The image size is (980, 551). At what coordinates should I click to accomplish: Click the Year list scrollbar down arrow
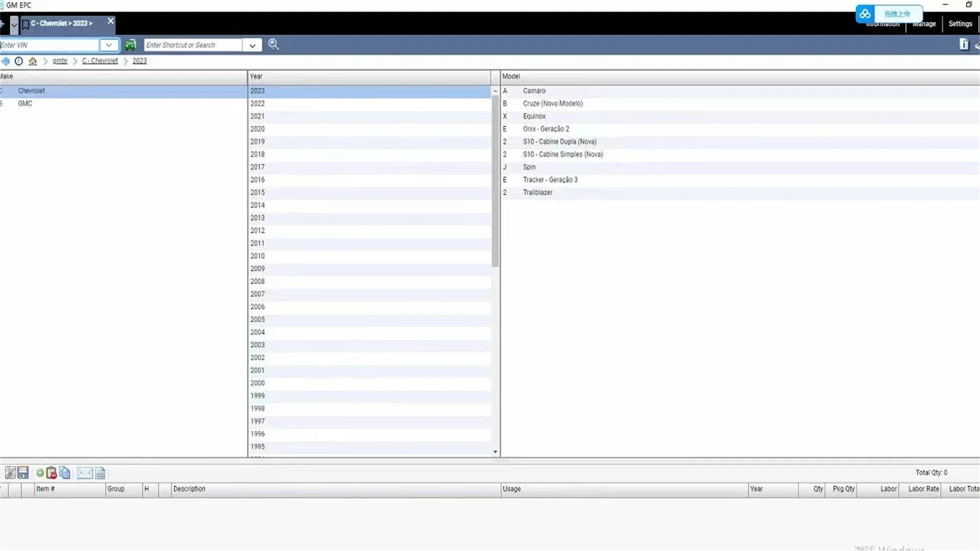495,452
